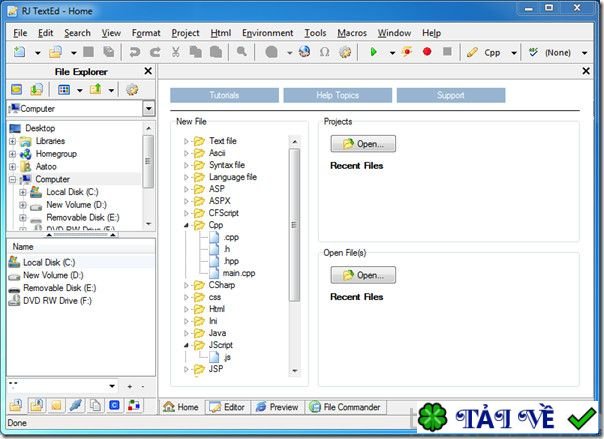Click the feather icon in bottom panel bar

point(76,405)
